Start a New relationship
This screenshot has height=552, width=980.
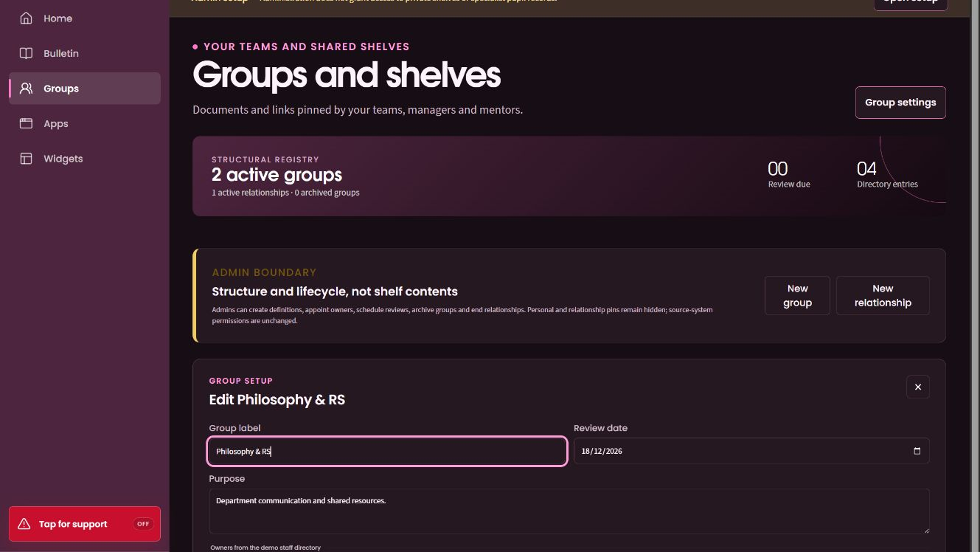(x=883, y=295)
